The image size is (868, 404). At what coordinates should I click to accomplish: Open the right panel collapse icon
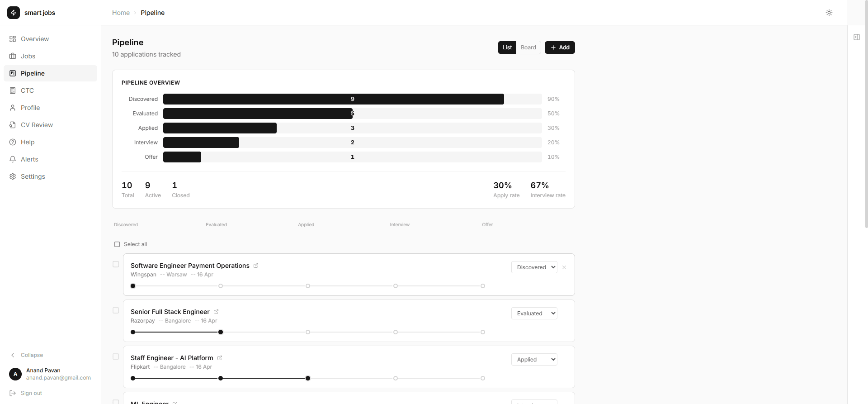coord(857,38)
